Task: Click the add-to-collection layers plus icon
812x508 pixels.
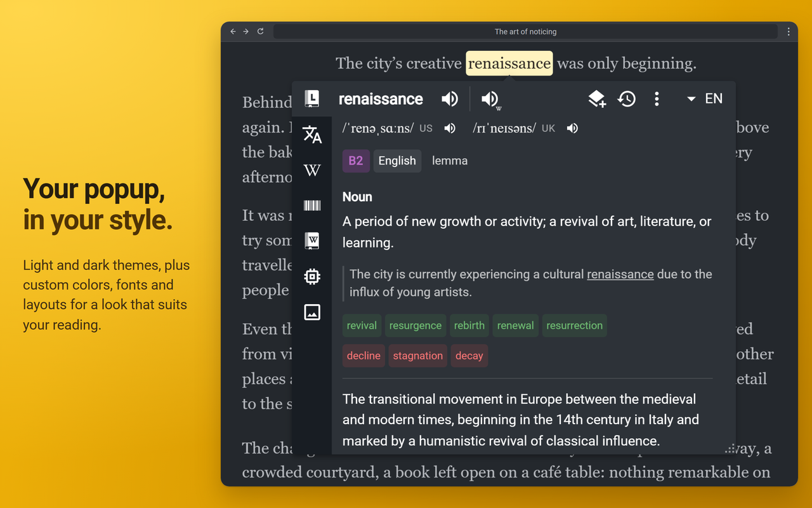Action: click(x=596, y=99)
